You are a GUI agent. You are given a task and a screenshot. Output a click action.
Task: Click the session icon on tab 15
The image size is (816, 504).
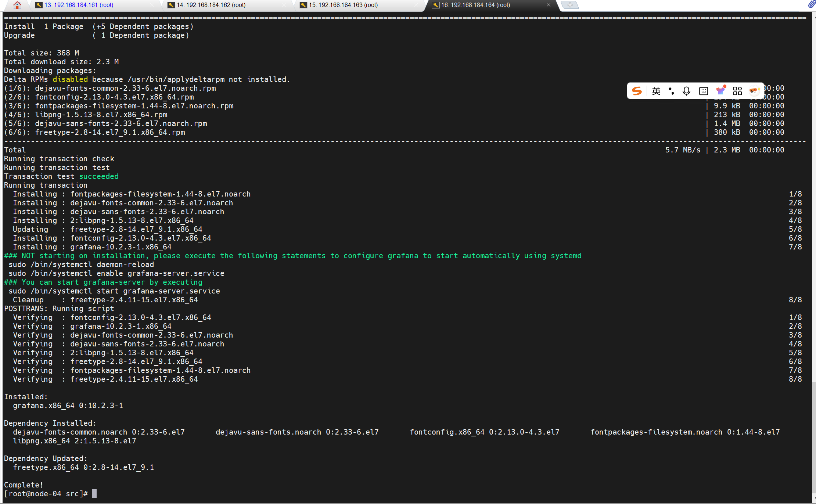(303, 5)
